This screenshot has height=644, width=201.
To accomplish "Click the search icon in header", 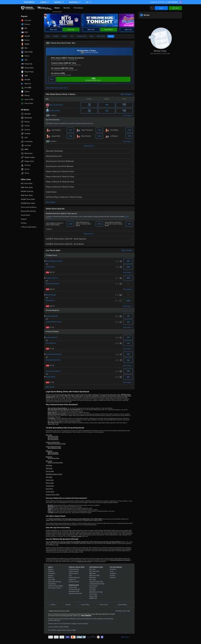I will [x=152, y=8].
